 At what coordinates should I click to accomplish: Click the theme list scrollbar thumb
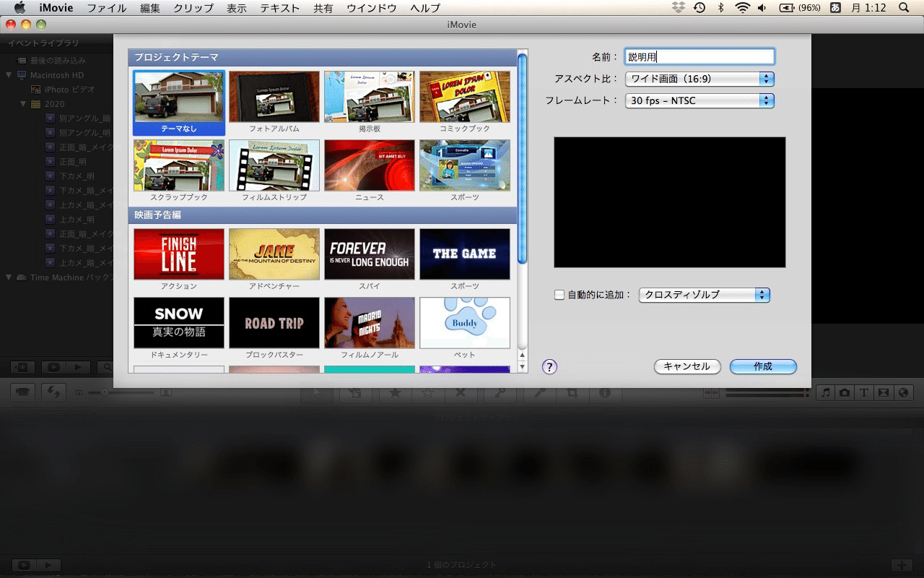pos(523,157)
